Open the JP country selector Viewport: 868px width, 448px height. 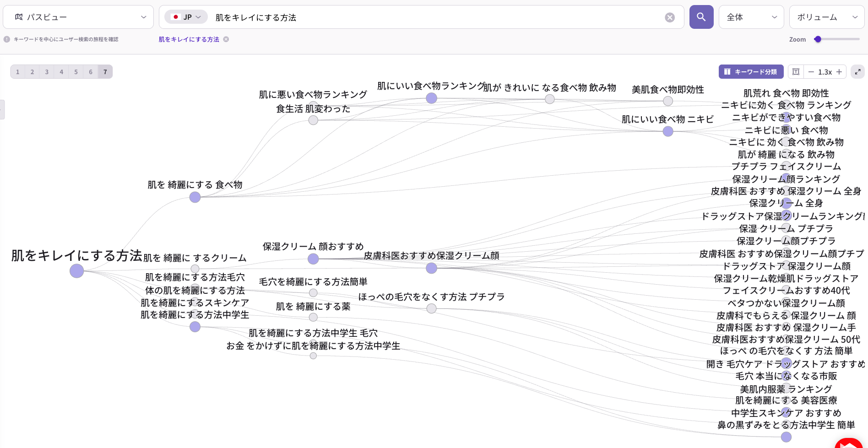tap(186, 17)
